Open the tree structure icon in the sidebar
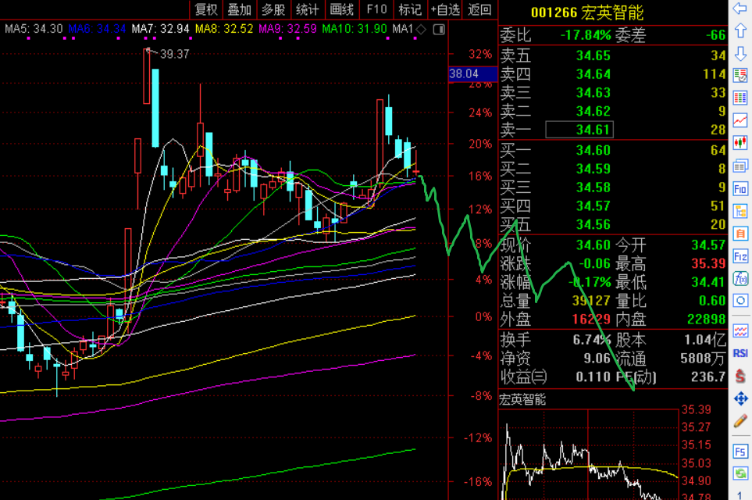752x500 pixels. click(x=740, y=211)
